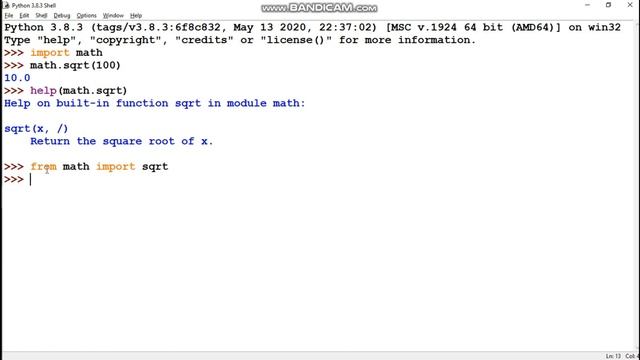Click the line number indicator in status bar
This screenshot has width=640, height=360.
tap(613, 356)
